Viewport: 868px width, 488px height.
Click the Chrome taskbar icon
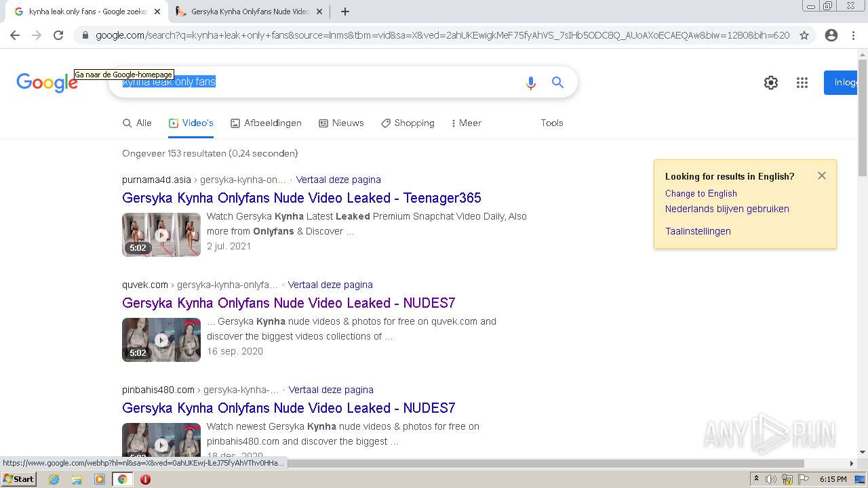pos(122,479)
